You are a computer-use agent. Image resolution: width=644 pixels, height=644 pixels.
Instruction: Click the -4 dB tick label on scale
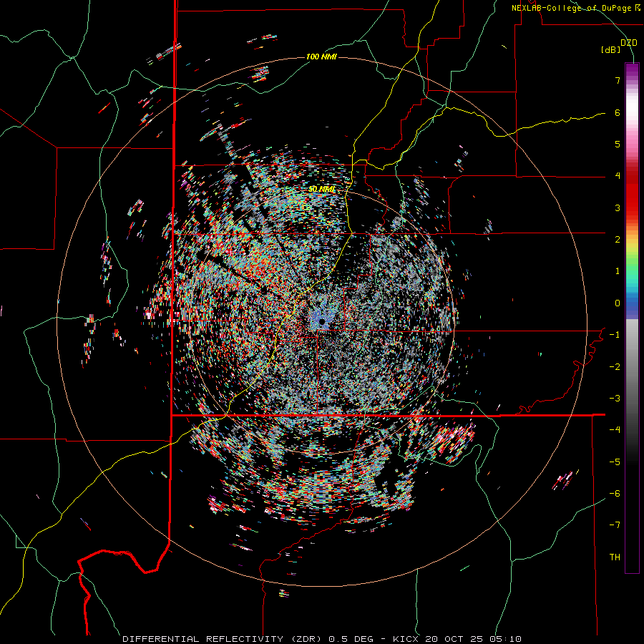[x=615, y=430]
